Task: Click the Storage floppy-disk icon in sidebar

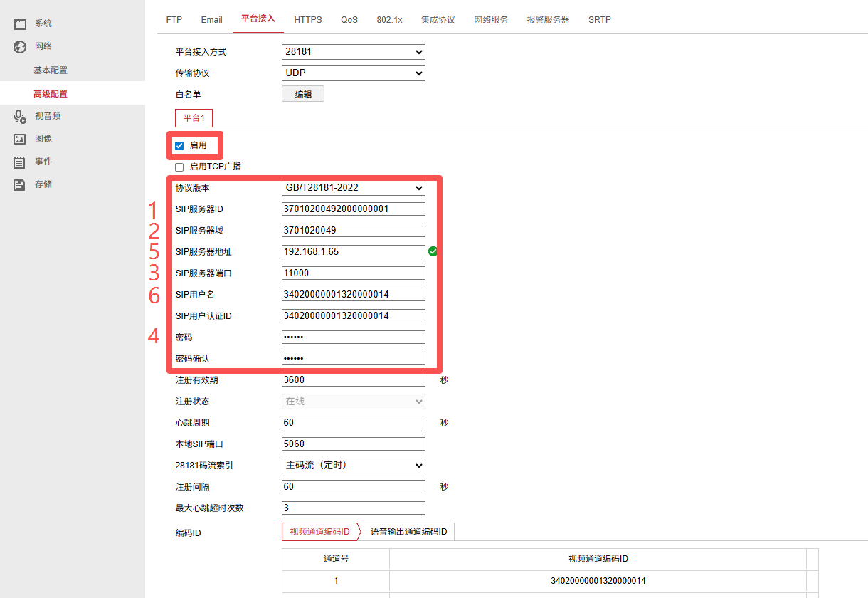Action: (20, 185)
